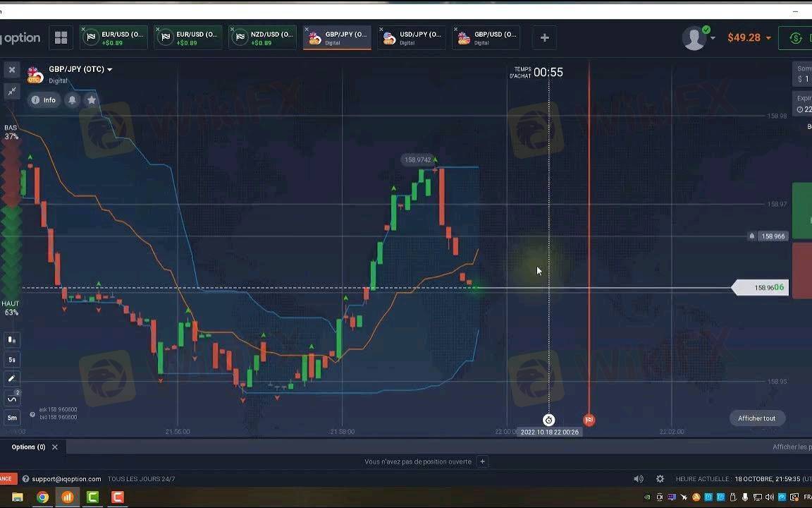Click the Afficher tout button

pyautogui.click(x=757, y=418)
